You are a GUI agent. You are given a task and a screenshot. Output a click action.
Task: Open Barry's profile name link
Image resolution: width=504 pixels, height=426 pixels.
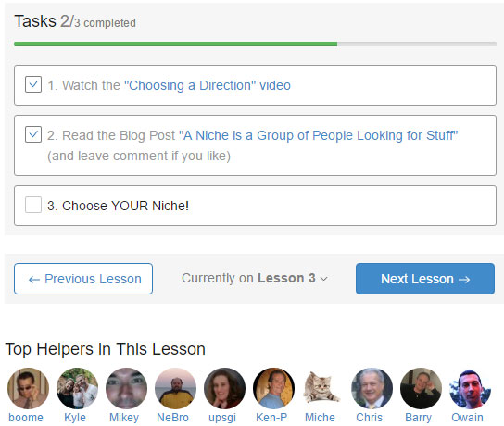418,418
